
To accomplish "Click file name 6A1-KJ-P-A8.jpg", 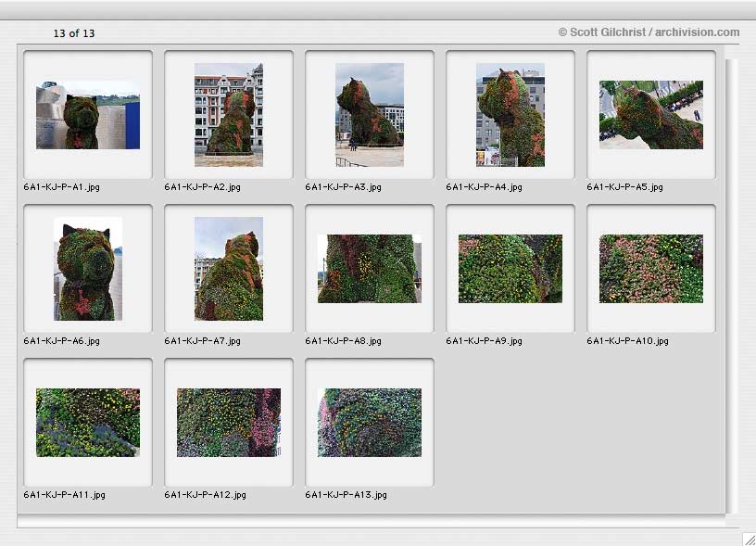I will tap(344, 341).
